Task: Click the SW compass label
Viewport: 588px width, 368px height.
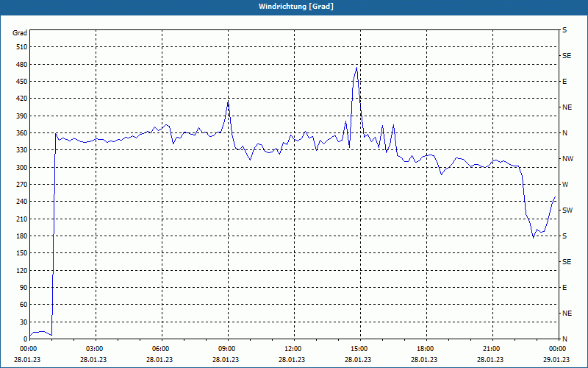Action: pos(567,210)
